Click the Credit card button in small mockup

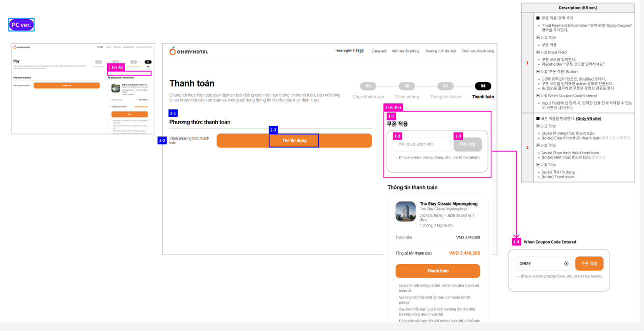[x=67, y=85]
